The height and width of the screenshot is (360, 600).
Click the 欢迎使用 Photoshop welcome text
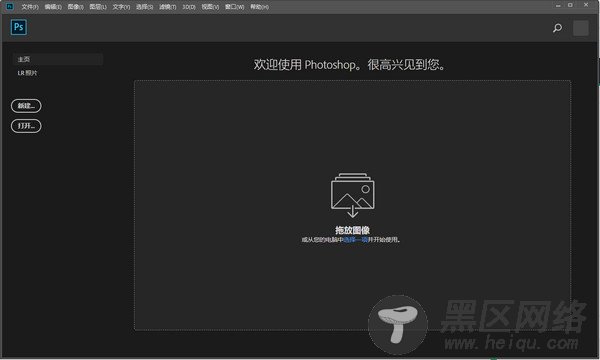350,65
